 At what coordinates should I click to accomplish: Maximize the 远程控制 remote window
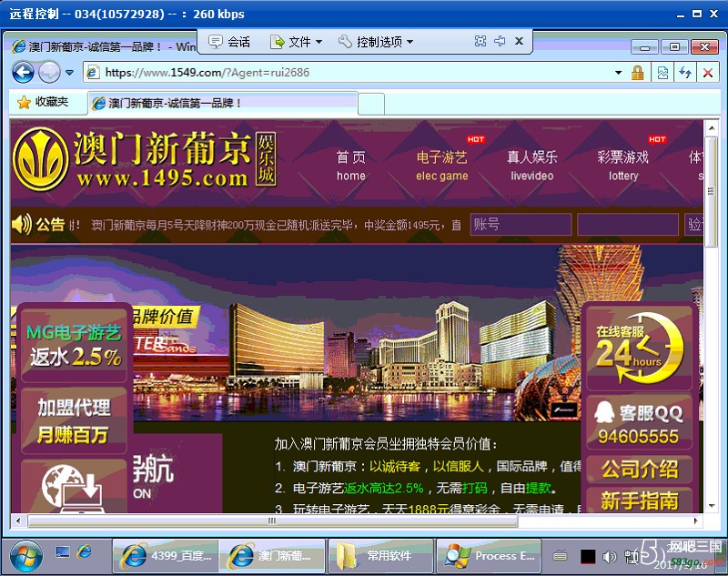(x=697, y=14)
